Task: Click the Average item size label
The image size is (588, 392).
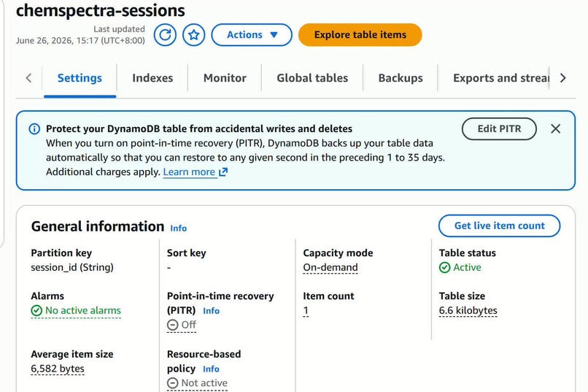Action: (x=72, y=355)
